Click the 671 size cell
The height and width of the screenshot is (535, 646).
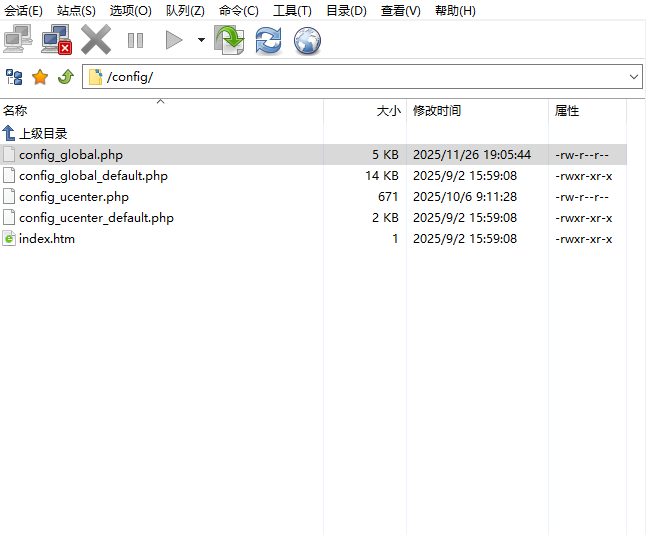point(388,197)
